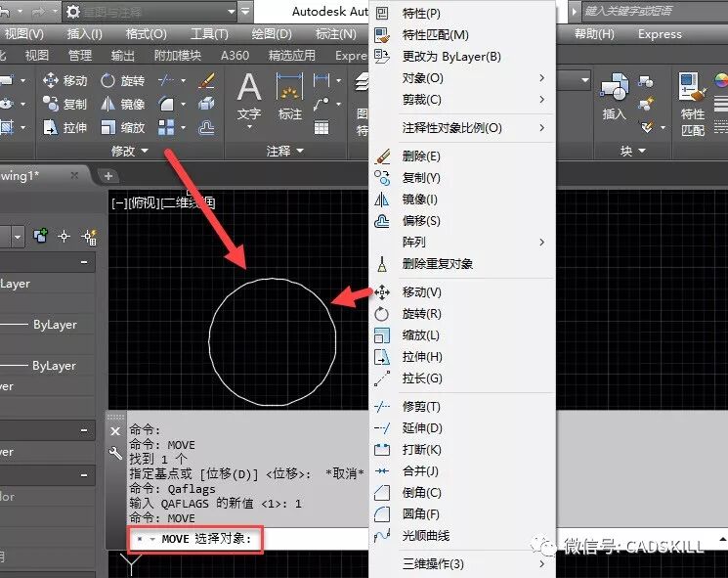Choose Fillet (圆角(F)) from the Modify menu
Screen dimensions: 728x578
point(462,513)
